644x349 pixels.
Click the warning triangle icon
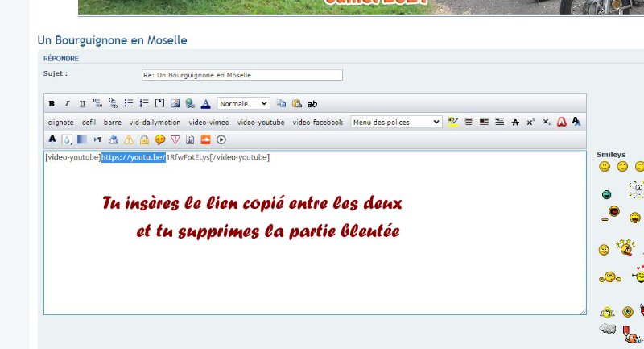point(129,139)
